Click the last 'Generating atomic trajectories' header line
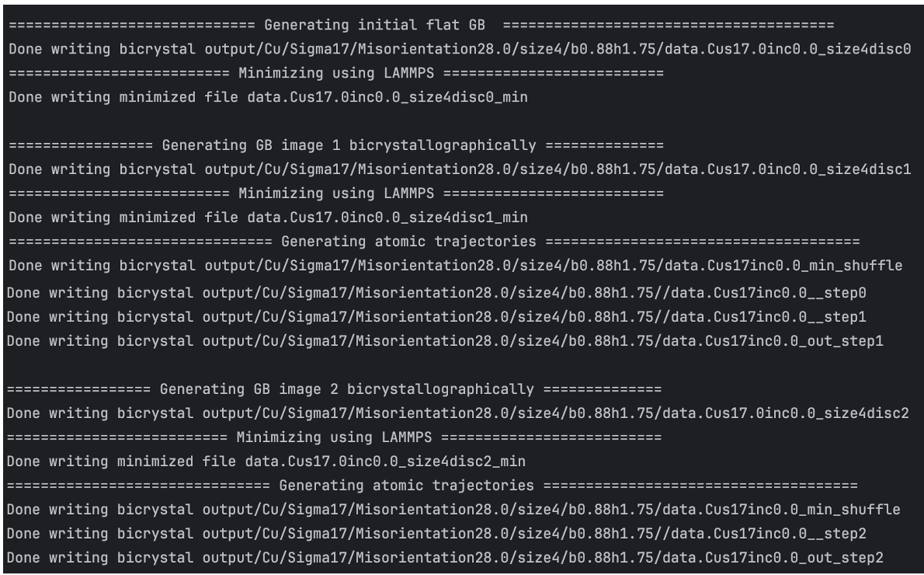The width and height of the screenshot is (924, 575). pyautogui.click(x=432, y=486)
